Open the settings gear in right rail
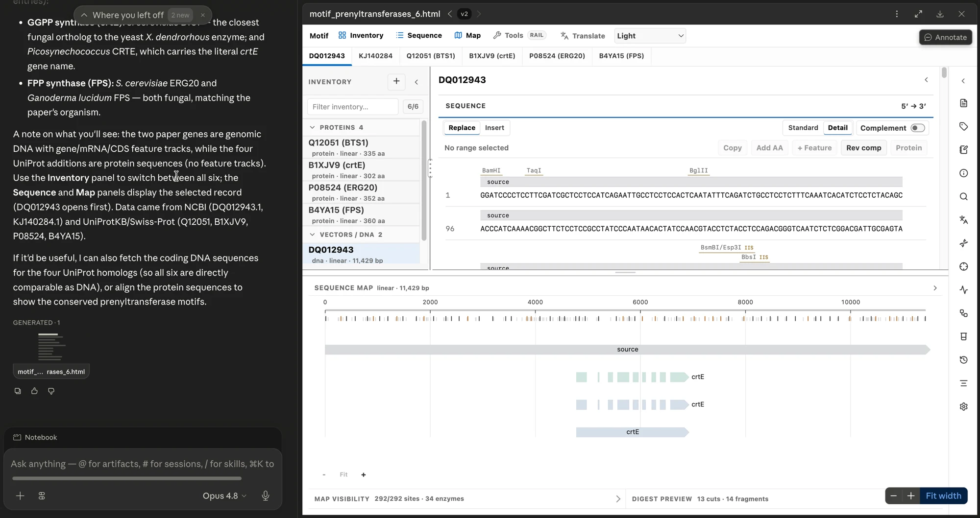Image resolution: width=980 pixels, height=518 pixels. tap(963, 406)
